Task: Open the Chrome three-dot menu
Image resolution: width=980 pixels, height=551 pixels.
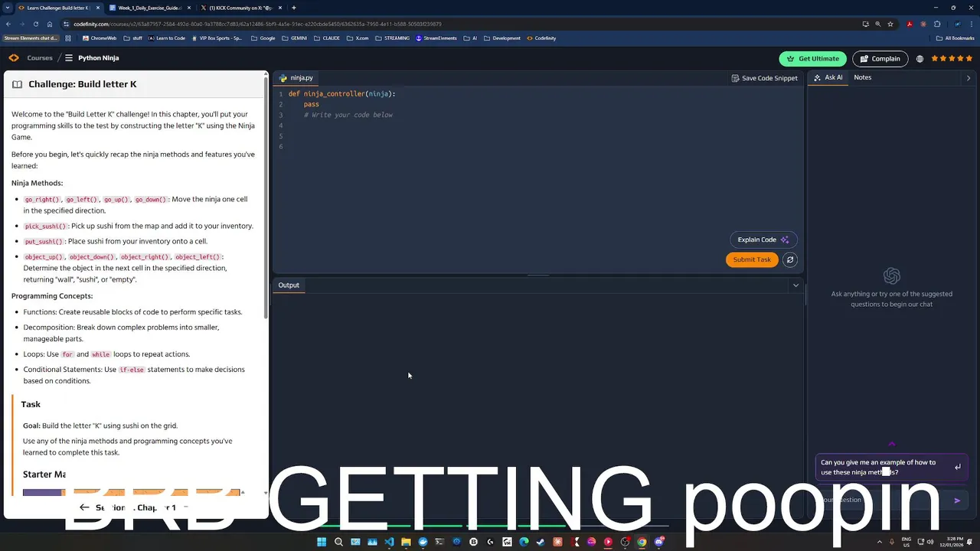Action: (x=970, y=24)
